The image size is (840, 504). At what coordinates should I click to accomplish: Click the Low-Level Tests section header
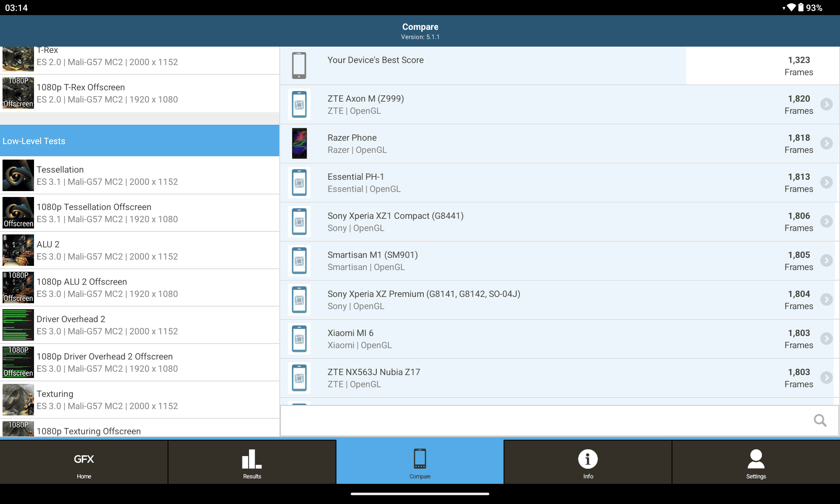[x=139, y=141]
